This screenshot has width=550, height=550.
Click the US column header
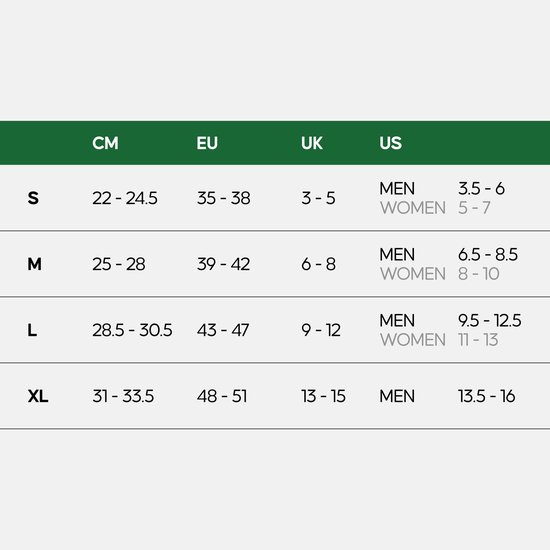(390, 143)
